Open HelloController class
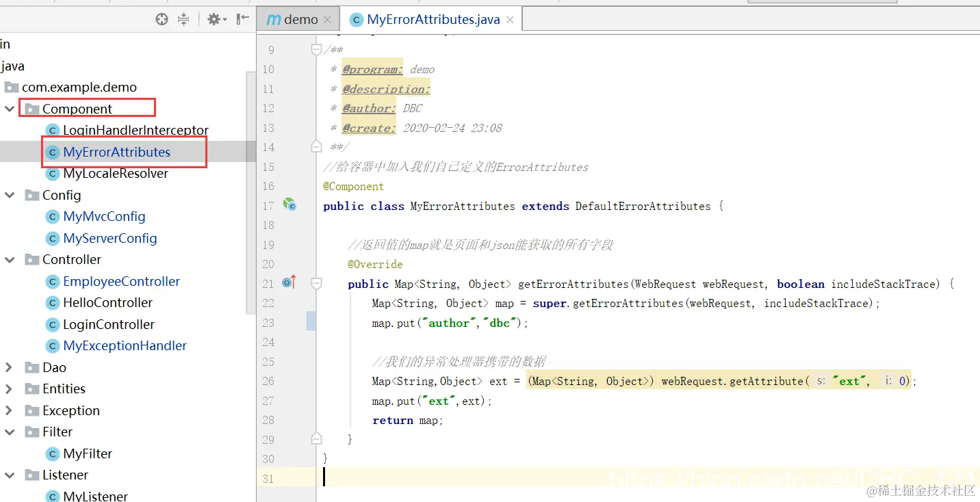Viewport: 980px width, 502px height. click(108, 303)
